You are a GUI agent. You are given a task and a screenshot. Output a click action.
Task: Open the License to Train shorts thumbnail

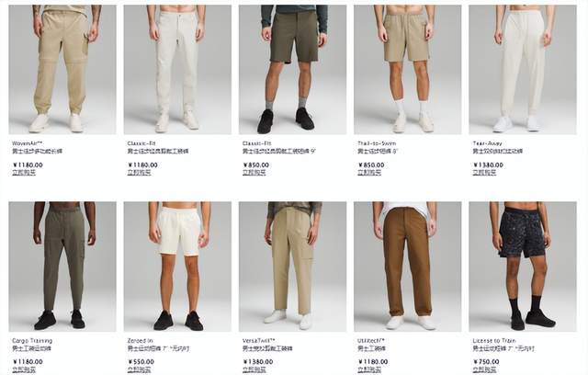pyautogui.click(x=523, y=267)
